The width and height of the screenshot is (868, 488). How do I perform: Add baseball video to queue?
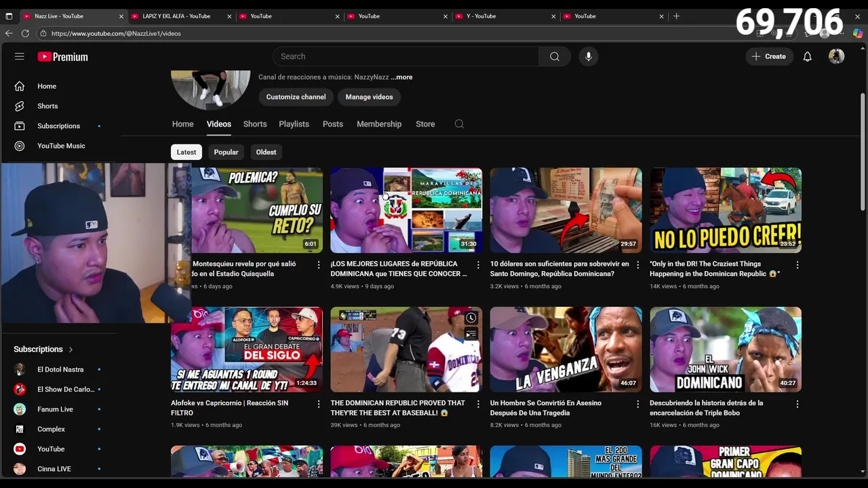click(471, 333)
